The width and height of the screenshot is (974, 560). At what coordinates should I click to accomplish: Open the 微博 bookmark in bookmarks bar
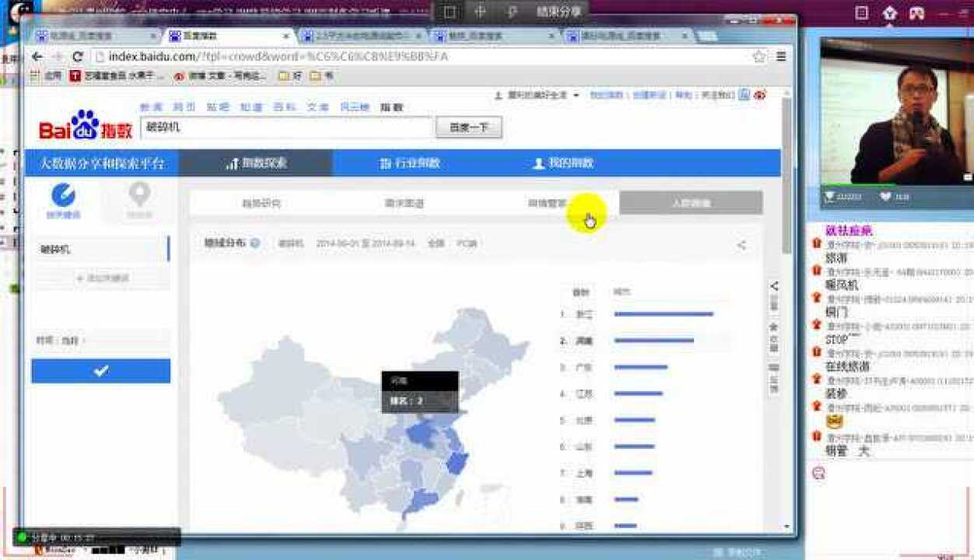coord(219,76)
